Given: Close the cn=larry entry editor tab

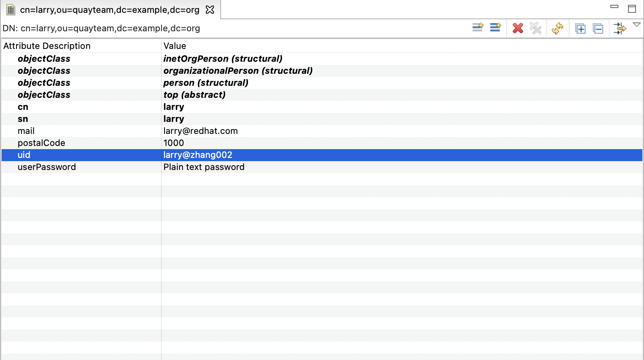Looking at the screenshot, I should click(210, 10).
